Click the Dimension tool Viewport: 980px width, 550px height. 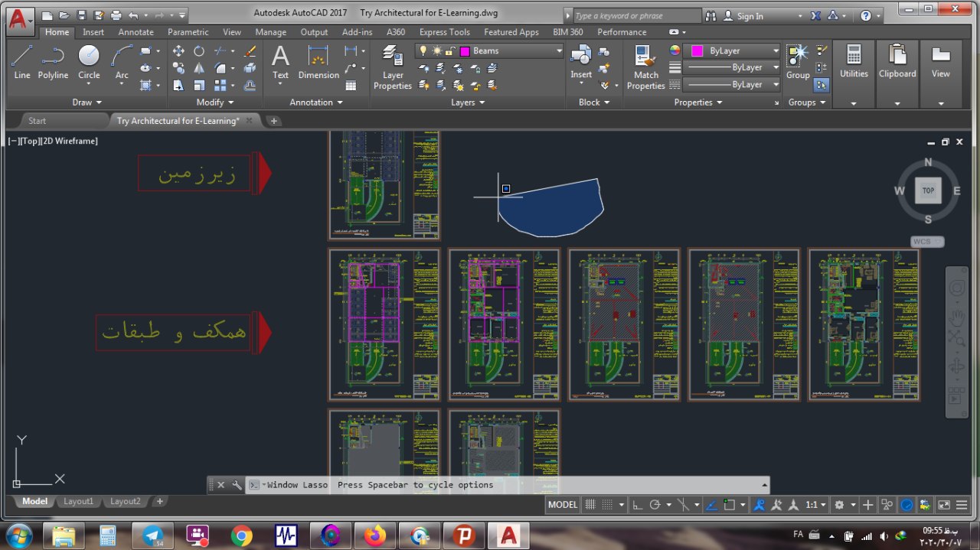pyautogui.click(x=318, y=62)
